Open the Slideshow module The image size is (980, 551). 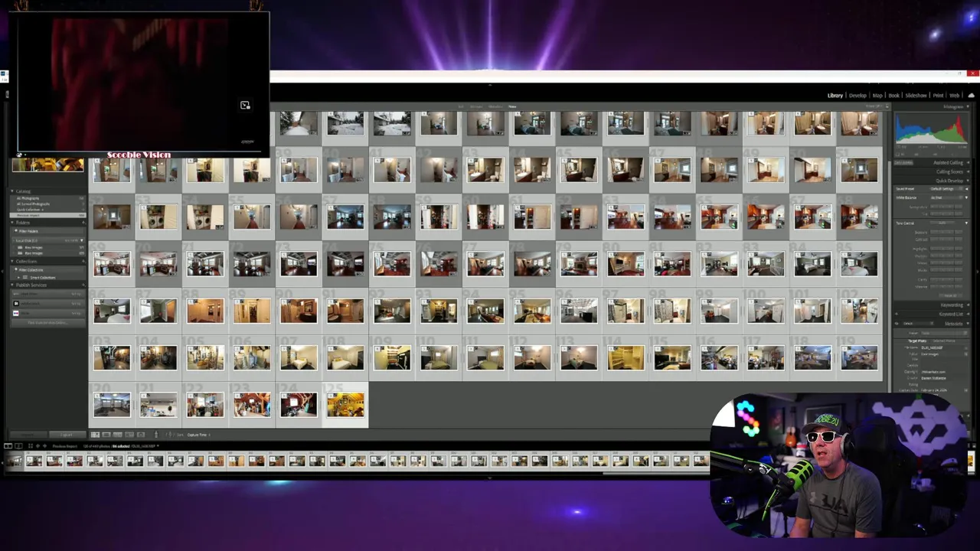coord(916,96)
